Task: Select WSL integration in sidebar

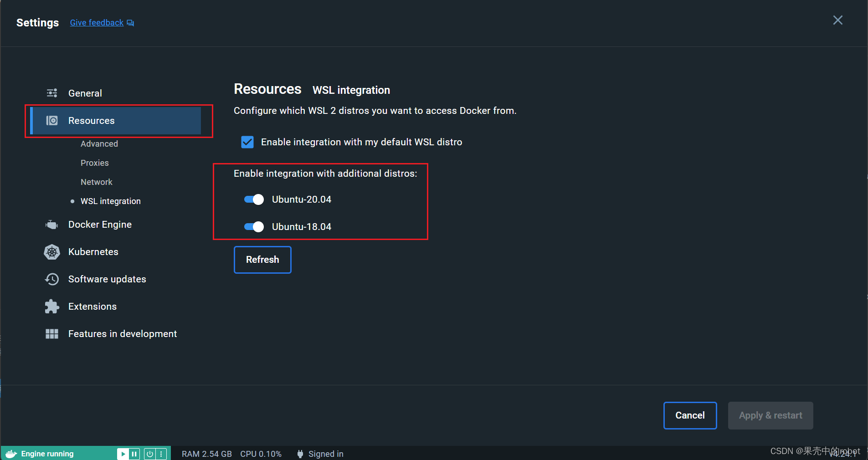Action: (111, 201)
